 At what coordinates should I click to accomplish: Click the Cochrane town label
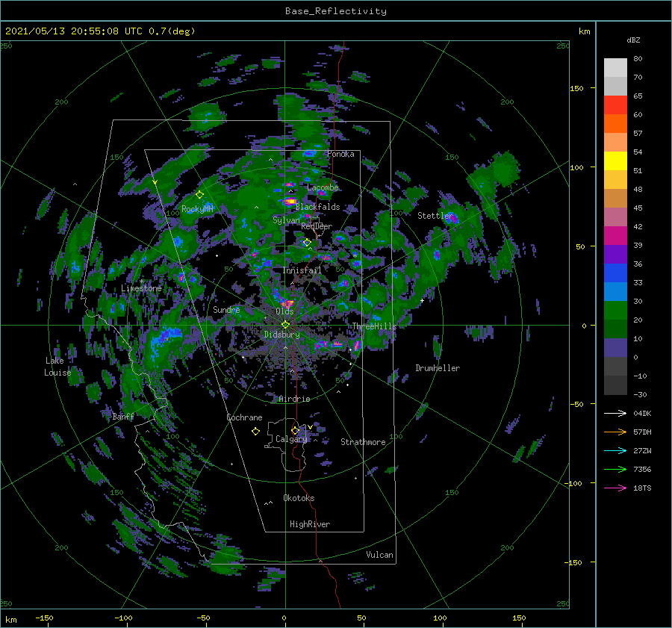244,417
